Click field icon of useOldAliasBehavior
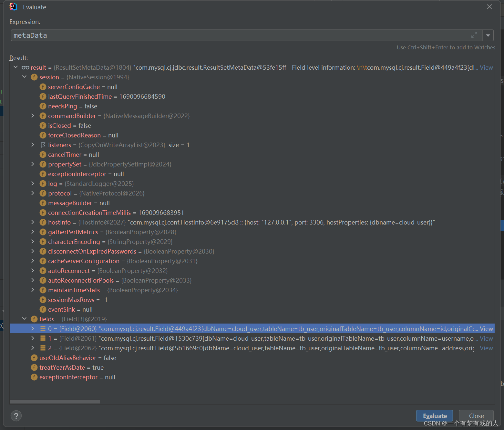 coord(34,358)
